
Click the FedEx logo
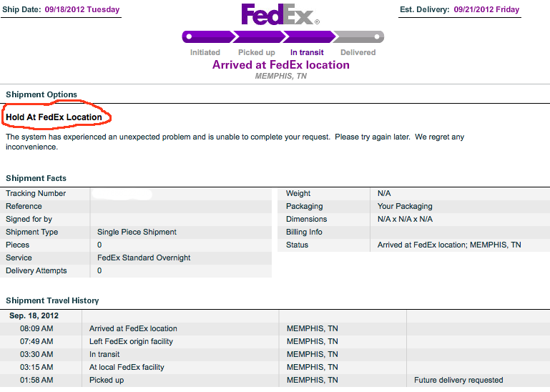(280, 14)
